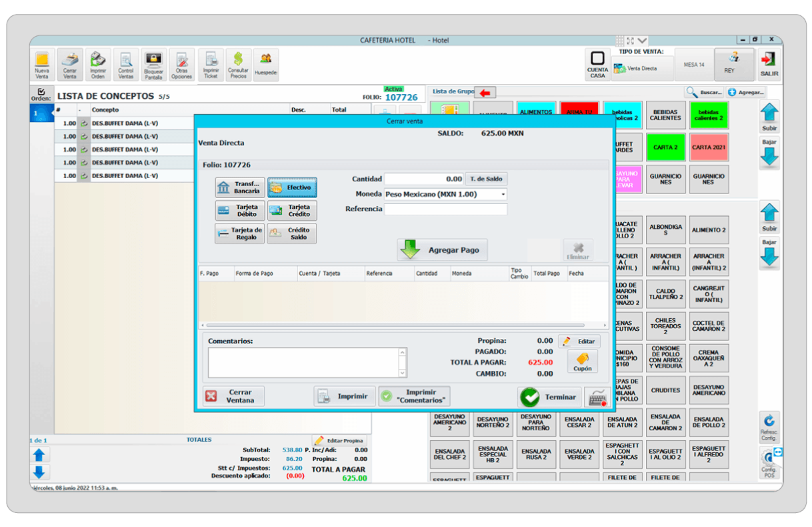Open Otras Opciones in the toolbar
Viewport: 812px width, 527px height.
point(181,65)
